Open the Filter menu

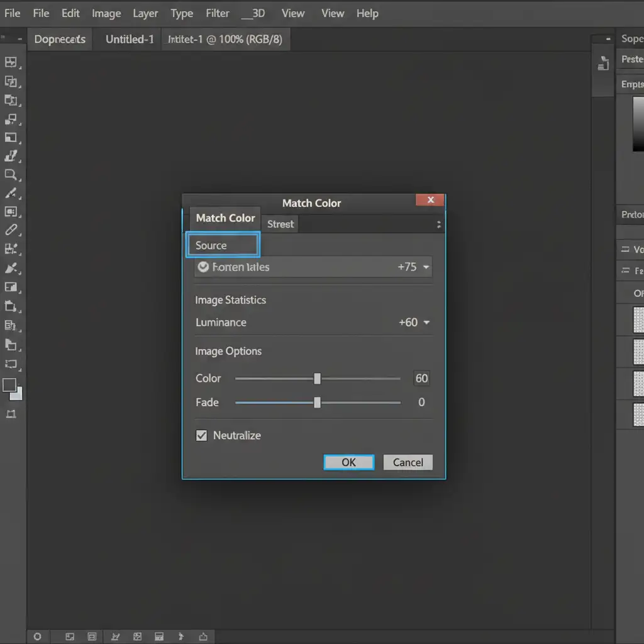click(x=218, y=13)
